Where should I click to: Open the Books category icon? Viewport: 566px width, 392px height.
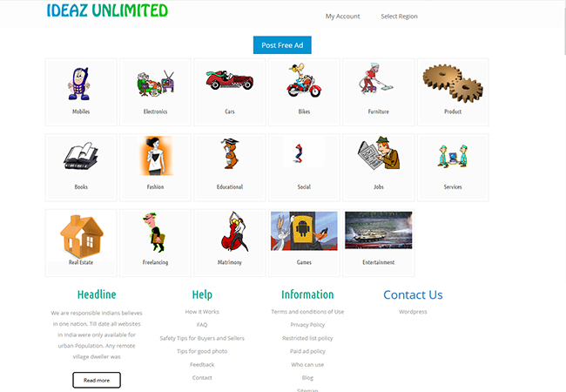(81, 156)
